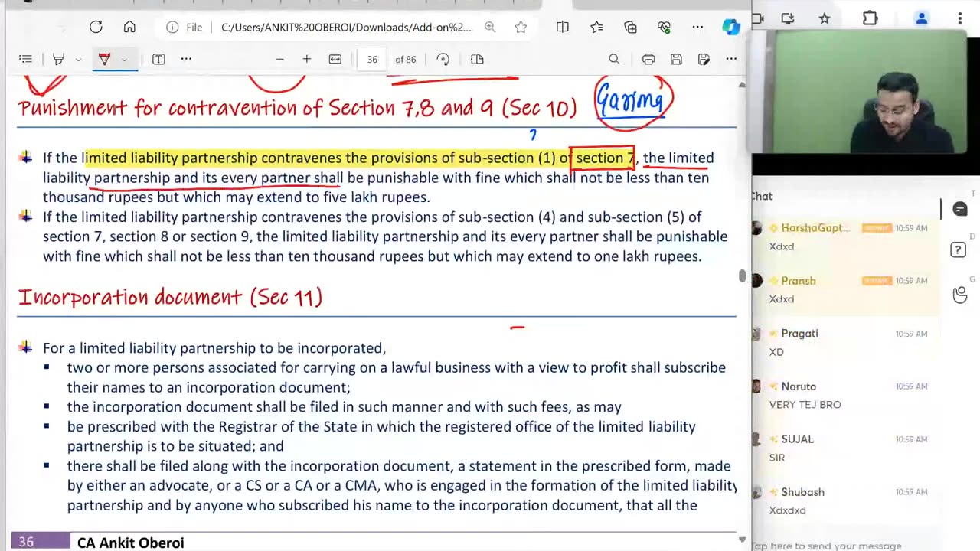Click the page number field showing 36
Image resolution: width=980 pixels, height=551 pixels.
pyautogui.click(x=372, y=59)
